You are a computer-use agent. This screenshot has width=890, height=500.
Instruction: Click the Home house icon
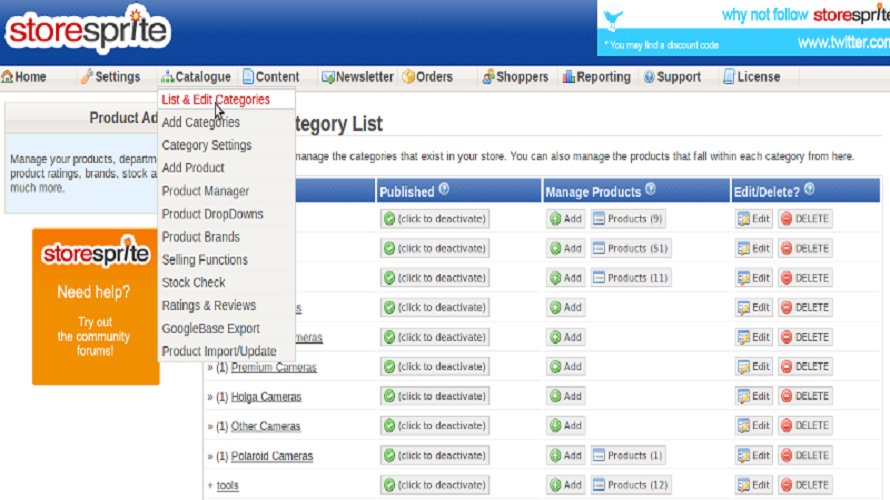(7, 77)
